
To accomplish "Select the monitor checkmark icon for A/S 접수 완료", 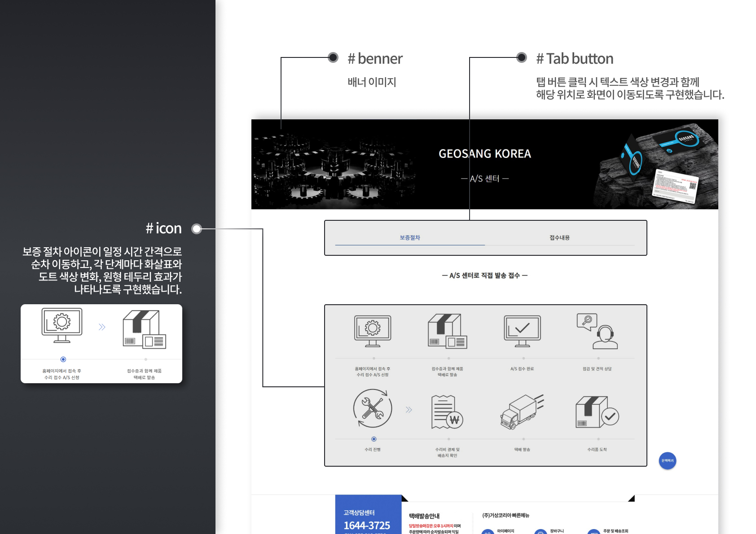I will click(522, 331).
